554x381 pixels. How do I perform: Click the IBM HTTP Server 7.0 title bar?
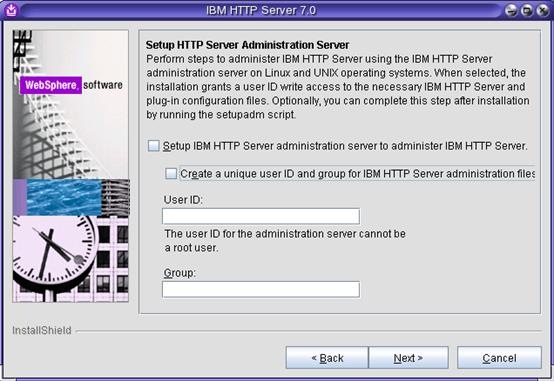tap(261, 10)
